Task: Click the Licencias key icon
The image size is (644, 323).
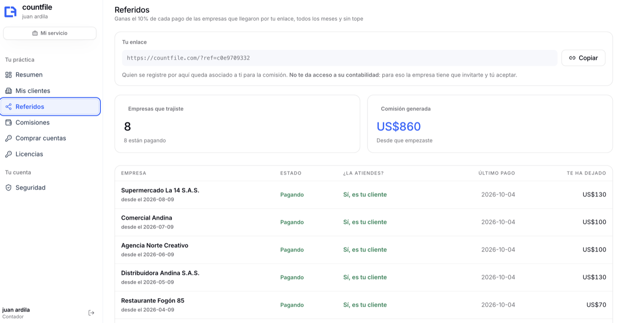Action: pyautogui.click(x=9, y=154)
